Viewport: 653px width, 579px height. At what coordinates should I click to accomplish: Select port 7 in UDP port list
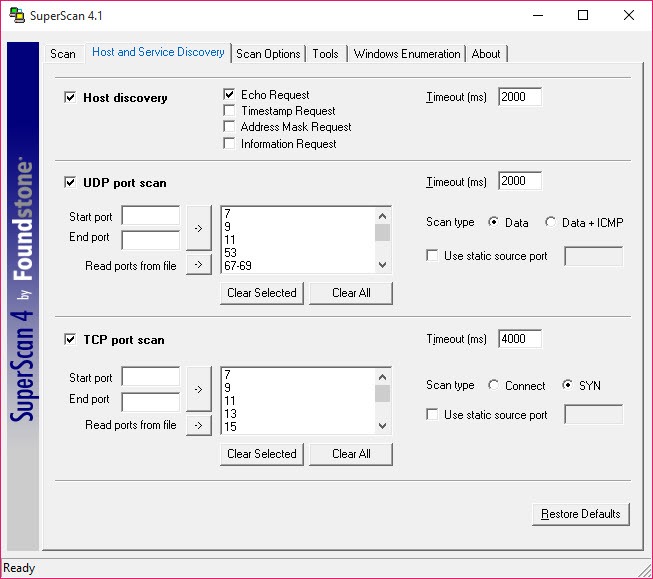coord(298,214)
